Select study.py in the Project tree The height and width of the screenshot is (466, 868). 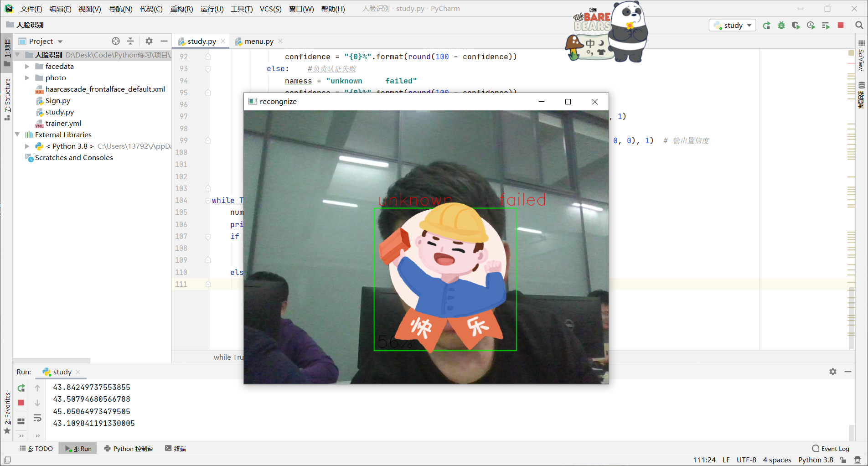(60, 112)
